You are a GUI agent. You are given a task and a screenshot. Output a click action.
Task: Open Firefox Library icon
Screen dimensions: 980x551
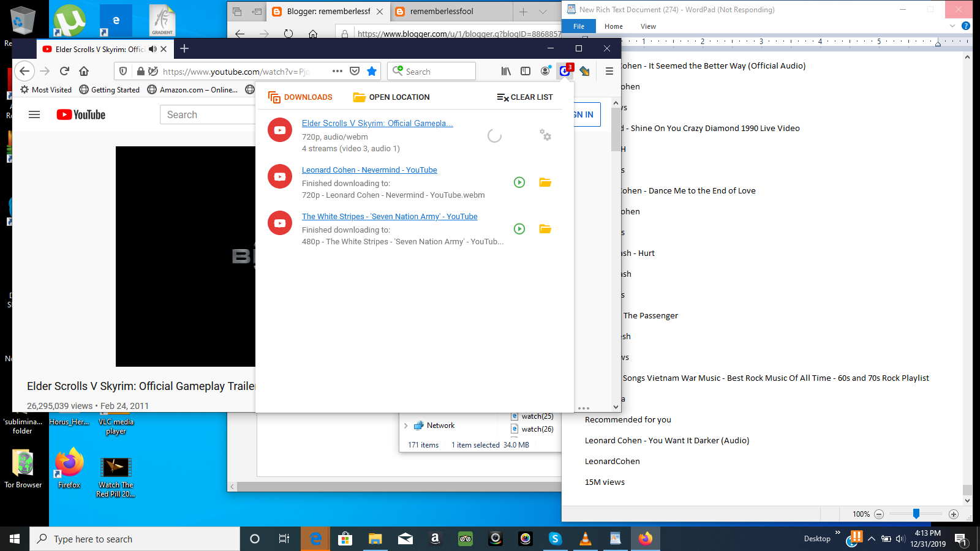tap(506, 71)
